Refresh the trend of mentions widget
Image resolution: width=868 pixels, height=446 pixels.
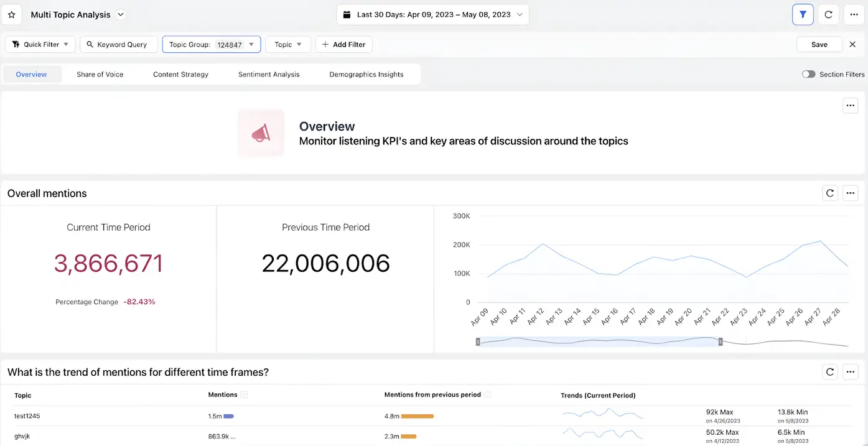830,372
